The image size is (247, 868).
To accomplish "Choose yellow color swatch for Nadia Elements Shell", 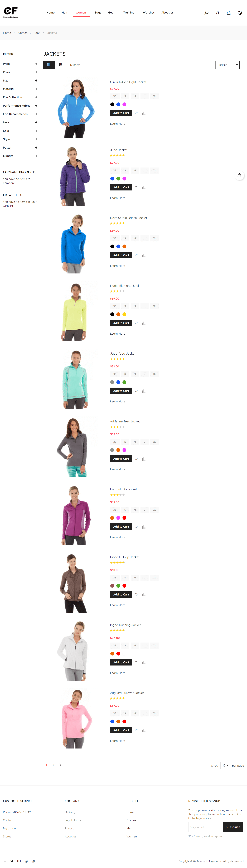I will (124, 314).
